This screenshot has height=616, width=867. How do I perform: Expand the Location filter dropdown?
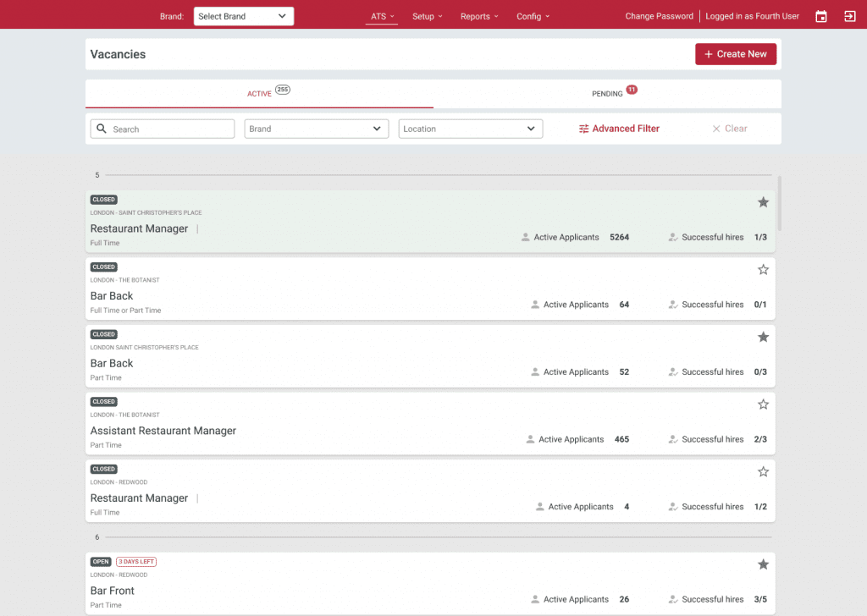(x=470, y=129)
